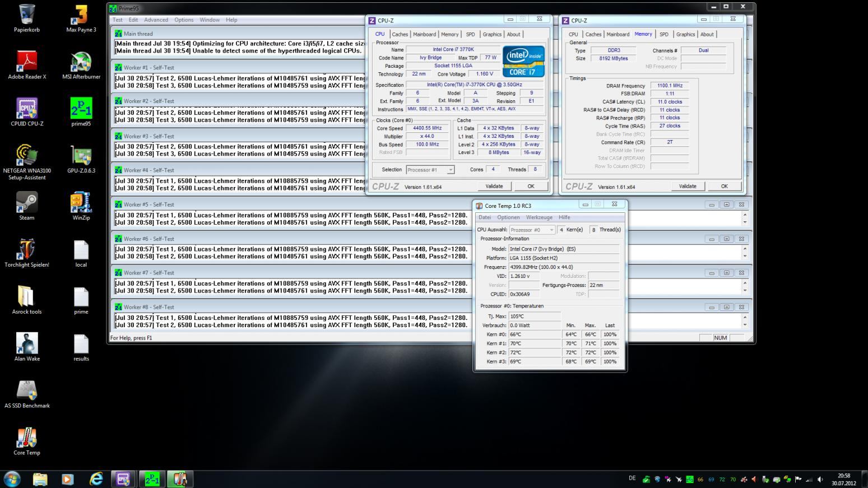Launch Alan Wake desktop shortcut
The width and height of the screenshot is (868, 488).
(27, 347)
